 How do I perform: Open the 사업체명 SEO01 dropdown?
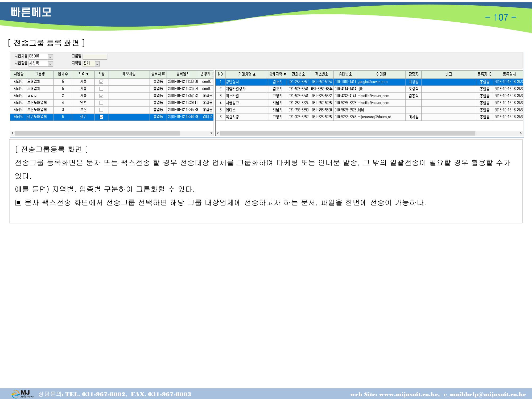[50, 57]
